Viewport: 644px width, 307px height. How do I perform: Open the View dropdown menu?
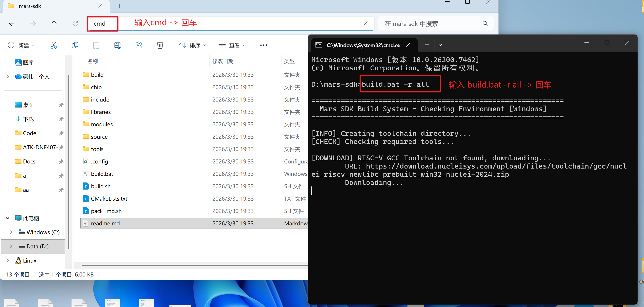click(232, 45)
